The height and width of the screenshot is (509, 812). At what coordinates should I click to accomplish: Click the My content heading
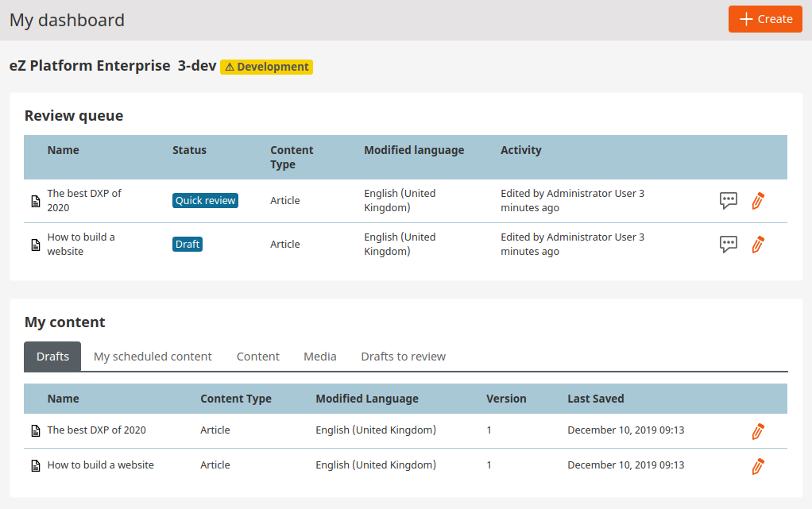pyautogui.click(x=64, y=322)
